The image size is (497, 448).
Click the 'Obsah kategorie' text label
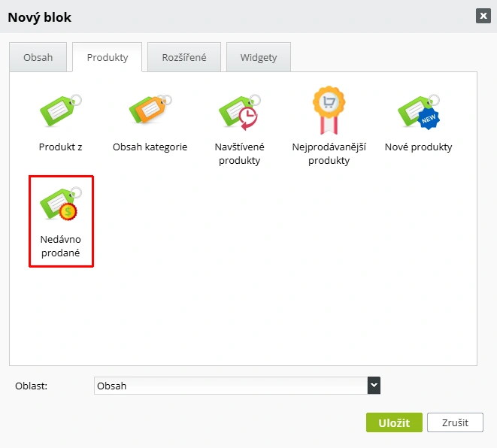click(x=150, y=147)
